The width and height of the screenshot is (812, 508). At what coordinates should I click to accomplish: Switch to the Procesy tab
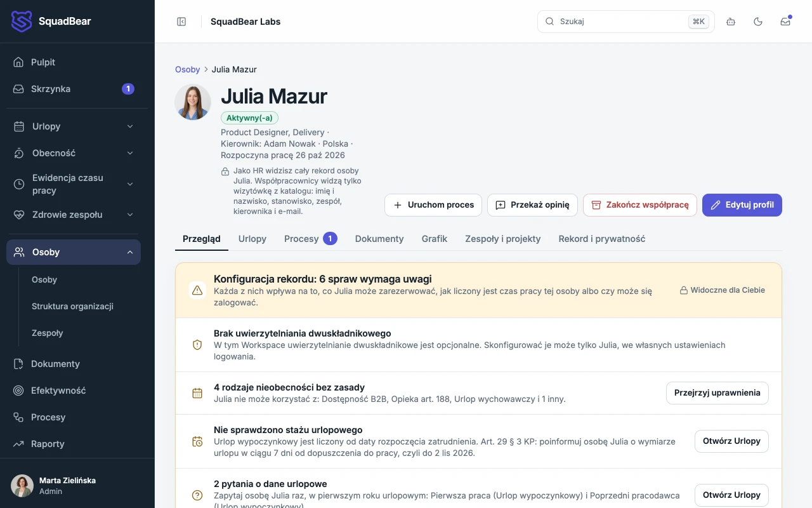coord(311,239)
